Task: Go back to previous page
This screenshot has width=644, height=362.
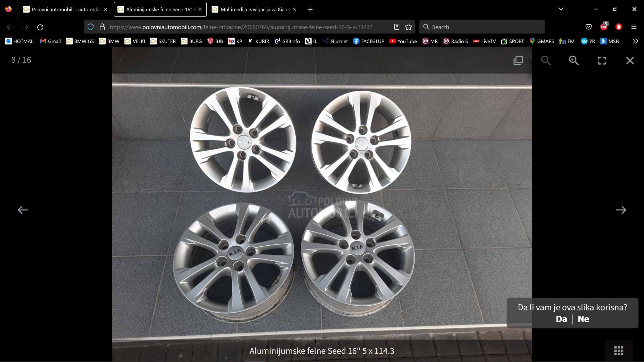Action: [x=10, y=27]
